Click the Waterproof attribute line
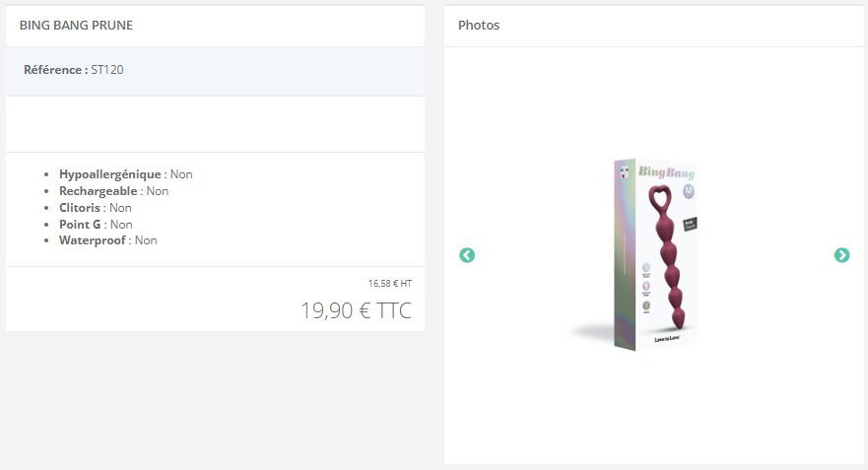868x470 pixels. 108,240
